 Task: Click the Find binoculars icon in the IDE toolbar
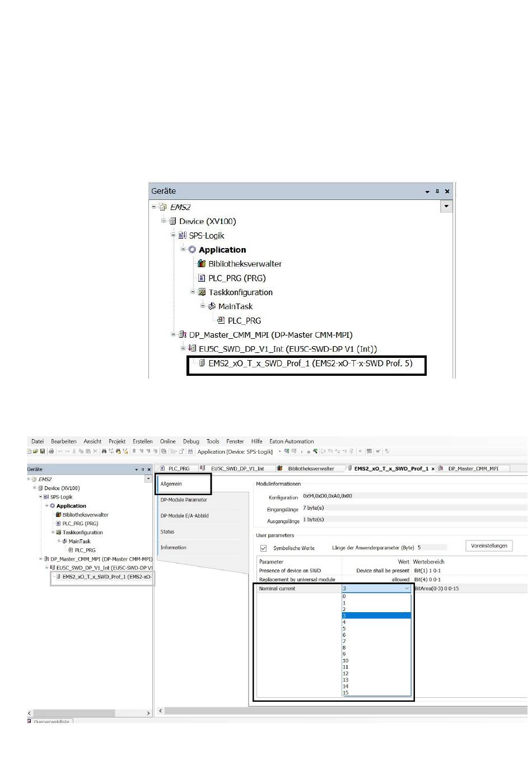point(104,451)
